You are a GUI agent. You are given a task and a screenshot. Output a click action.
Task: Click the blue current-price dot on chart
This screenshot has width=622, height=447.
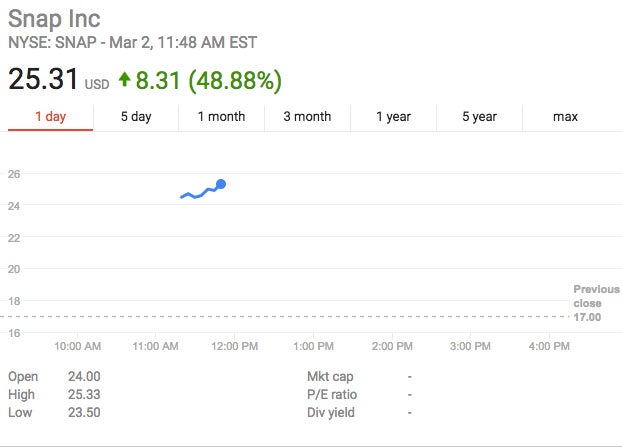[x=221, y=184]
